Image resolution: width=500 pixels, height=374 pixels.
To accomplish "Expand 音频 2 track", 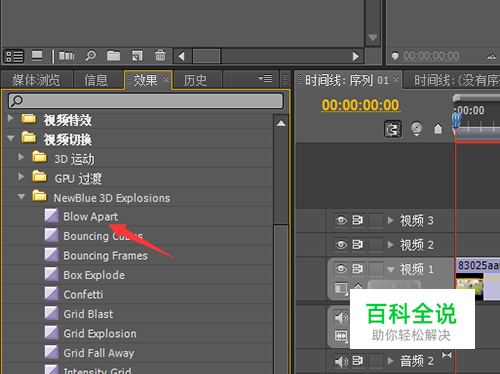I will (x=391, y=361).
